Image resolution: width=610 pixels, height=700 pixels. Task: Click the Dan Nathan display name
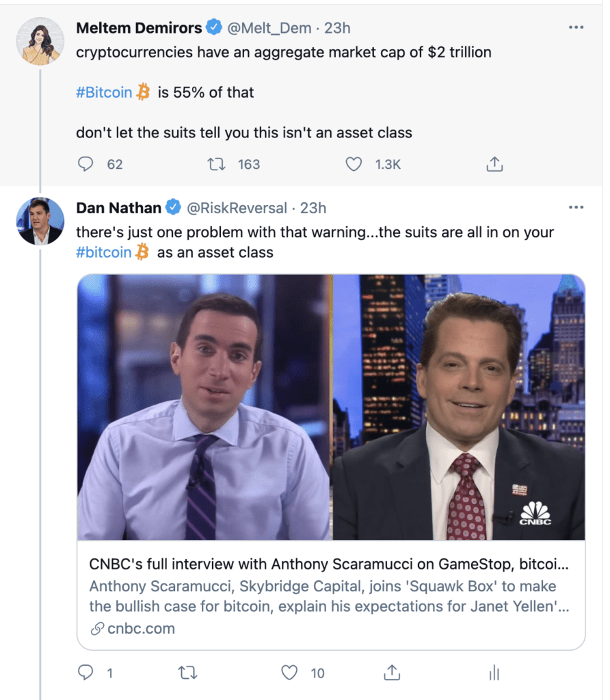[x=119, y=207]
